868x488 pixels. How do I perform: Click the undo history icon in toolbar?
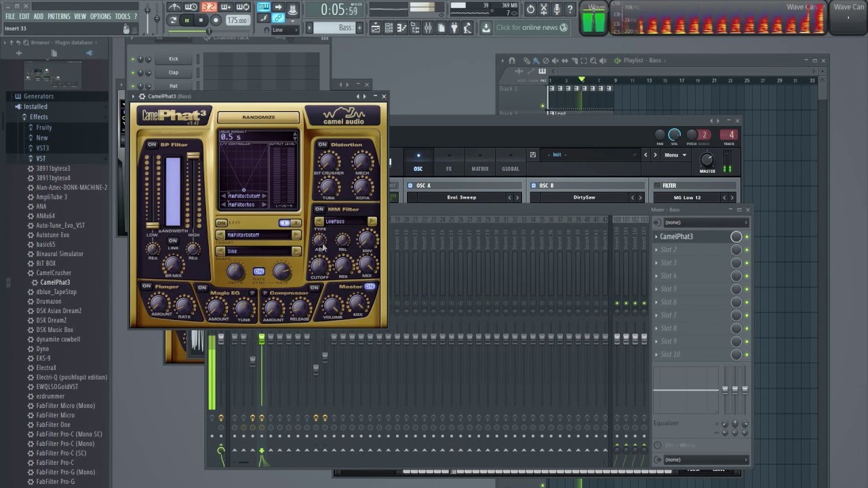(x=530, y=9)
